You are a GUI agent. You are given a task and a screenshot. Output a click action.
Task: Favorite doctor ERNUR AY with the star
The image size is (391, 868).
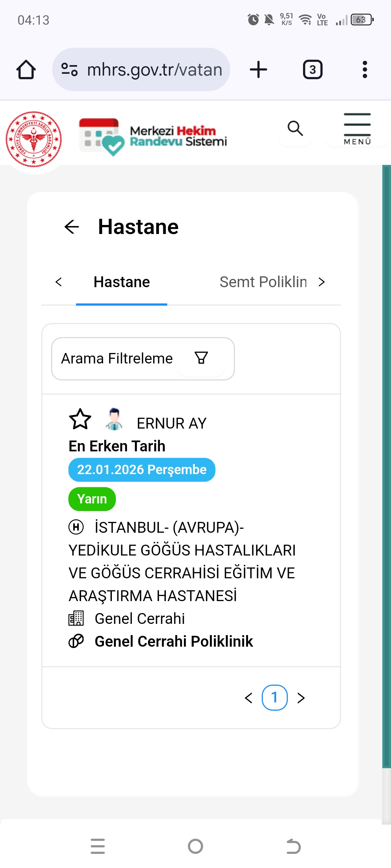[x=80, y=419]
